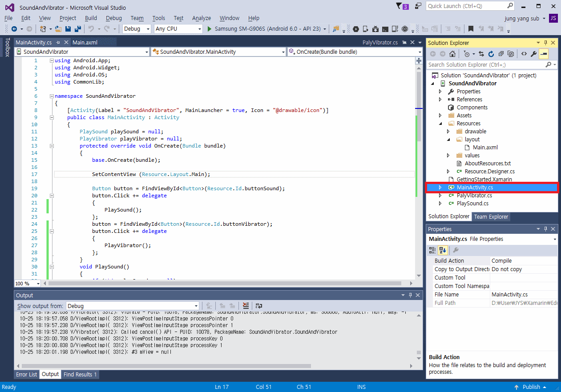Image resolution: width=561 pixels, height=392 pixels.
Task: Open the Tools menu
Action: (158, 18)
